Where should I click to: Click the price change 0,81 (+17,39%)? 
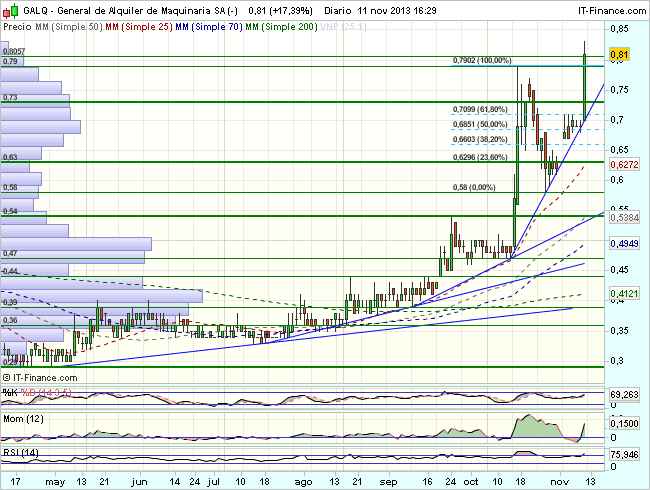pos(281,11)
